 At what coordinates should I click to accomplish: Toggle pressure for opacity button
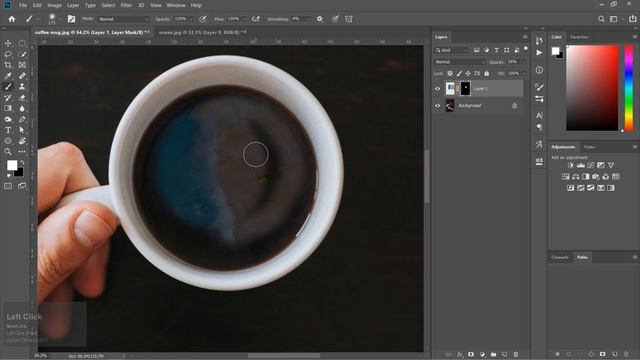(x=203, y=19)
